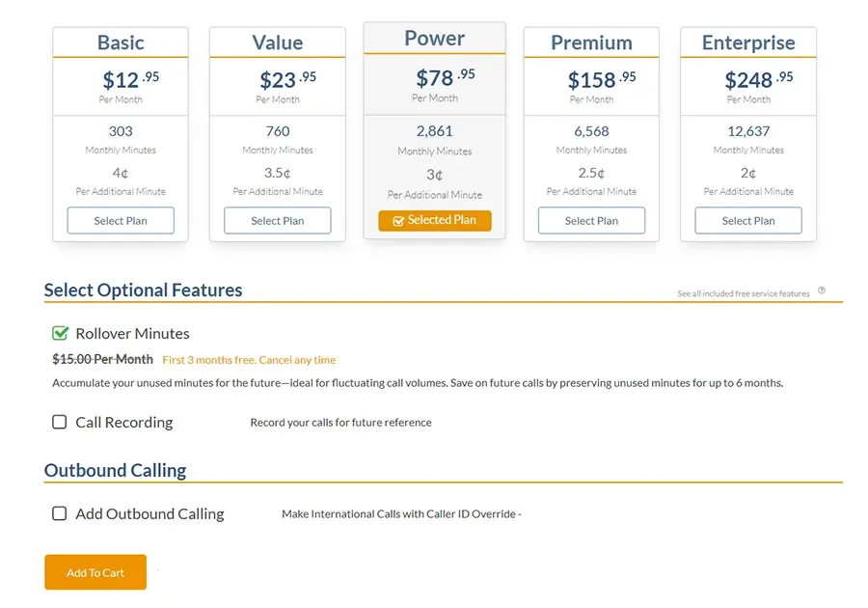Click the First 3 months free text
The image size is (868, 608).
click(x=249, y=360)
